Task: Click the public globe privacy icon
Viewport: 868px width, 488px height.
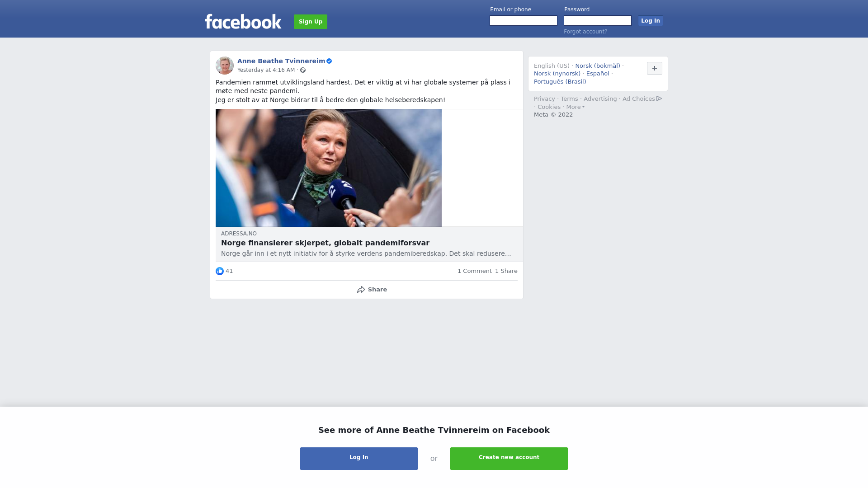Action: click(303, 70)
